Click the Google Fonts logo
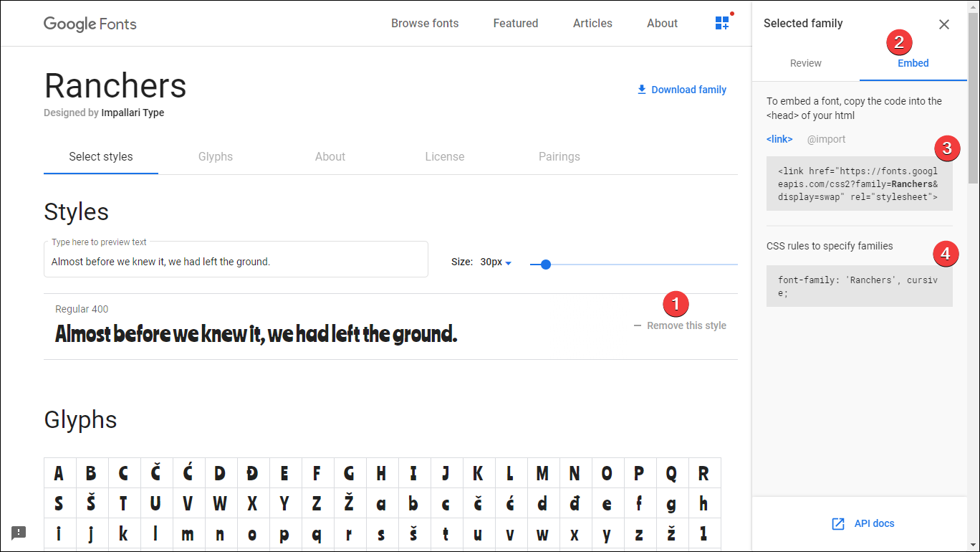 (90, 24)
